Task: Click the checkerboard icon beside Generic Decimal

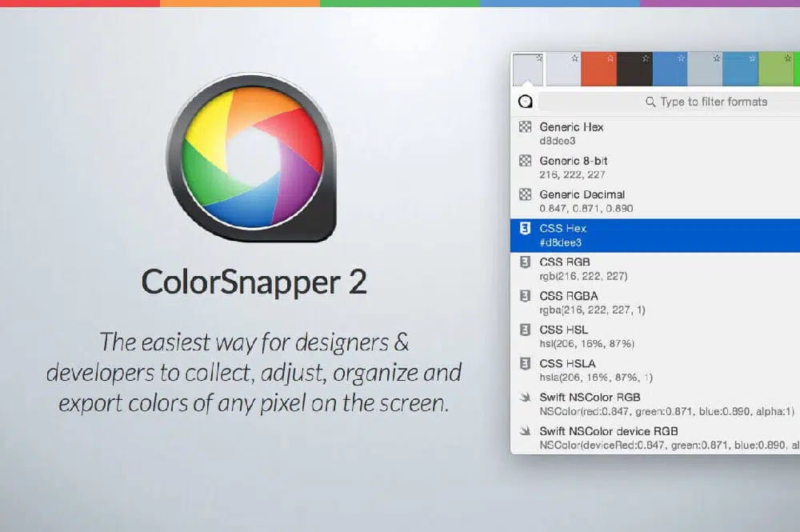Action: 526,194
